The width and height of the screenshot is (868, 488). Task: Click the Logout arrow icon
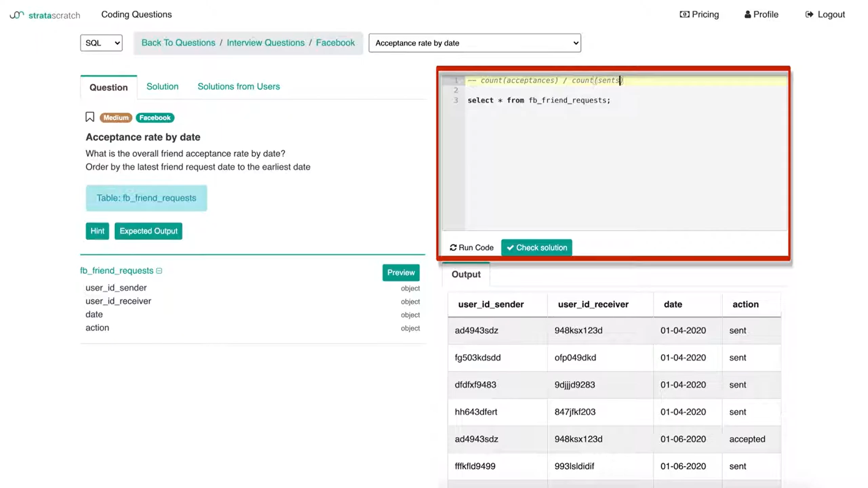[809, 14]
